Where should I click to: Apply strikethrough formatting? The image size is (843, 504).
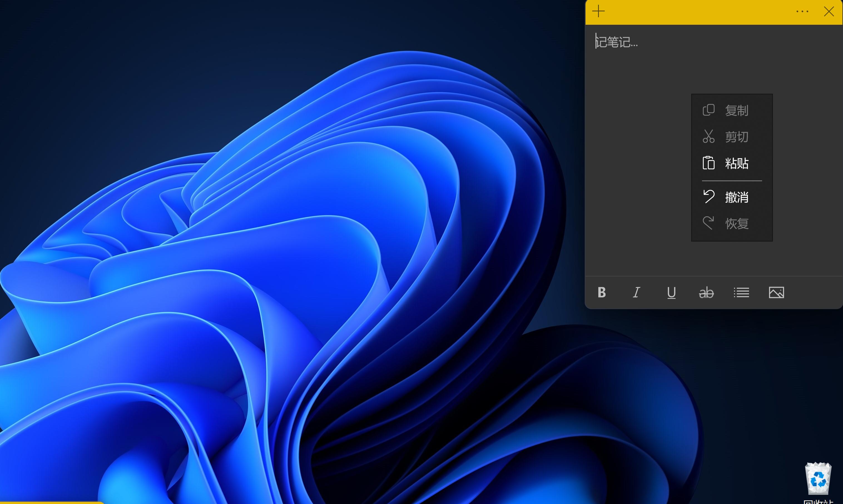(x=706, y=292)
